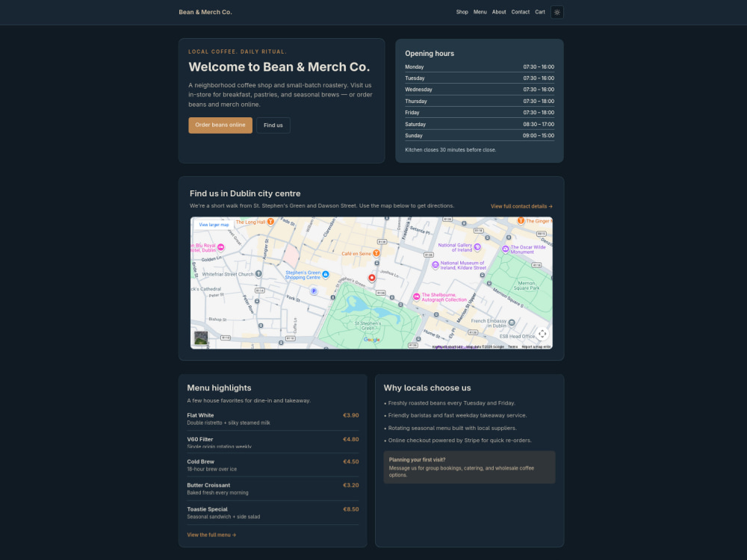Click the Opening hours heading
The image size is (747, 560).
pos(430,53)
